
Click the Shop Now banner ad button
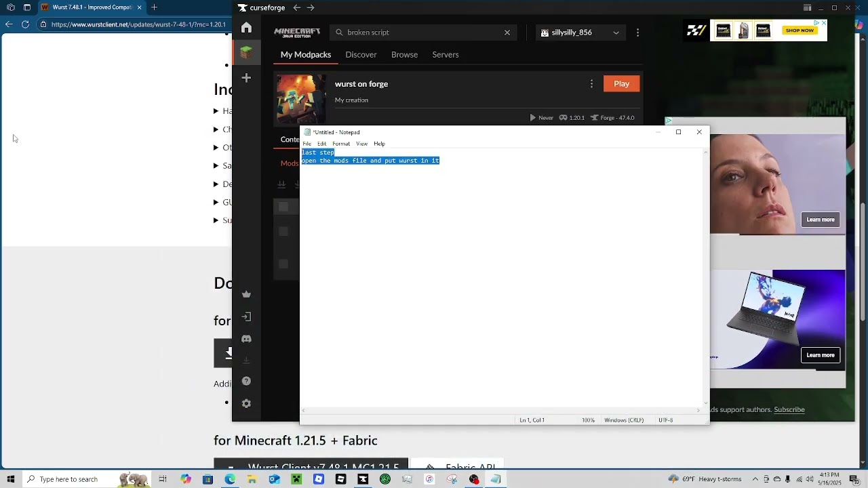coord(800,30)
